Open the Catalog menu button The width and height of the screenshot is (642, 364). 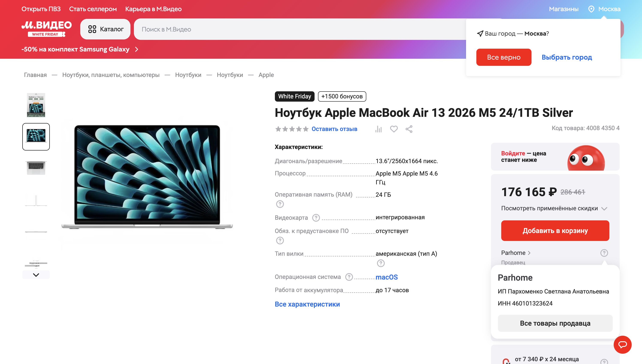tap(105, 29)
